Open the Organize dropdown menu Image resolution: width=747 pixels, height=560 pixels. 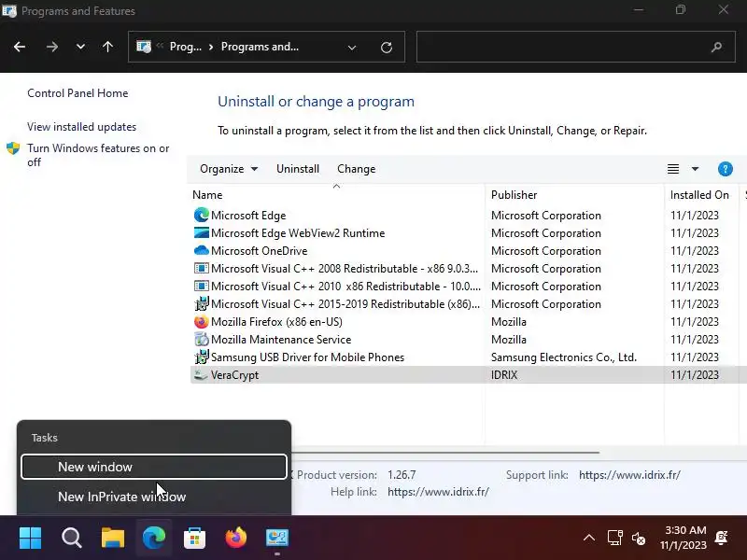229,169
